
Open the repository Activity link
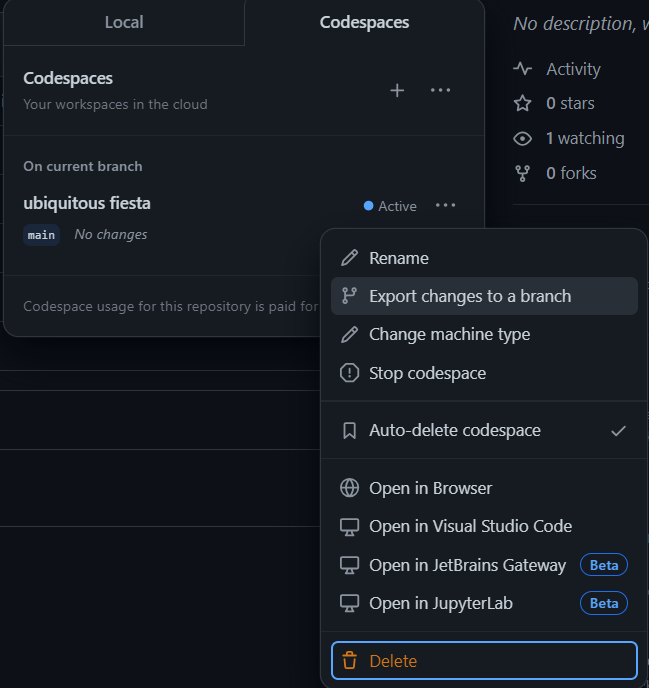(x=573, y=69)
